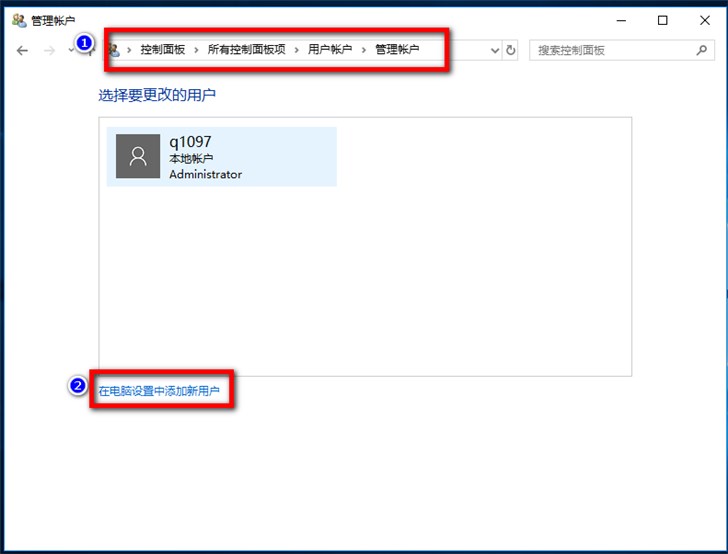Maximize the 管理帐户 window
Image resolution: width=728 pixels, height=554 pixels.
tap(663, 20)
